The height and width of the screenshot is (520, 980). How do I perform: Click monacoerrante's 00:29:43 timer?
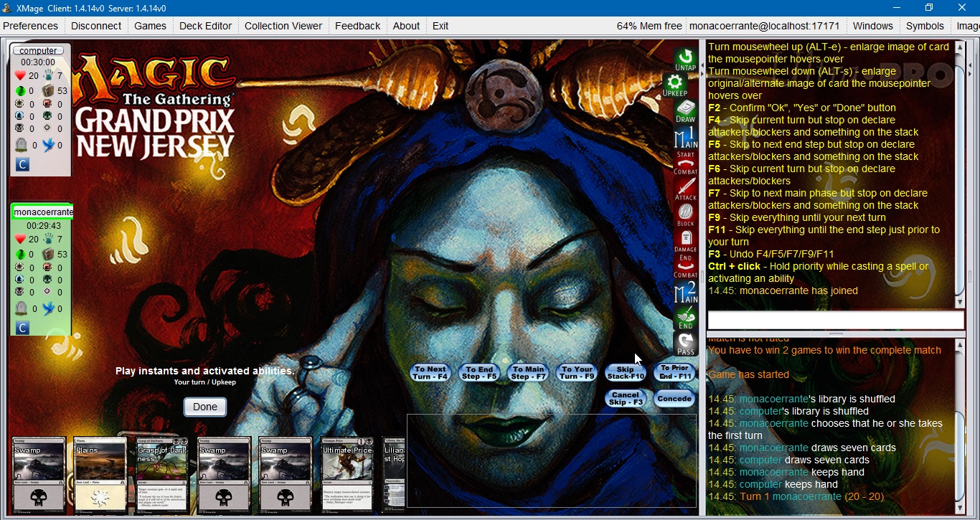44,225
